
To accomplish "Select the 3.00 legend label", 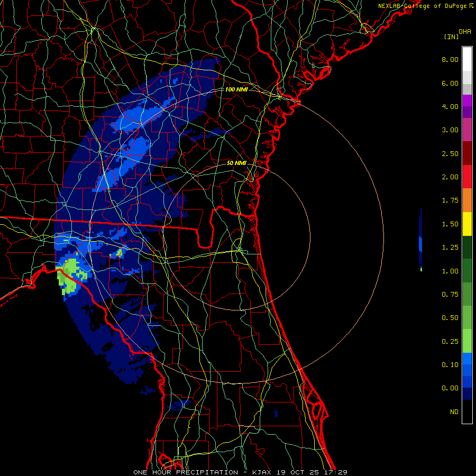I will [x=450, y=130].
